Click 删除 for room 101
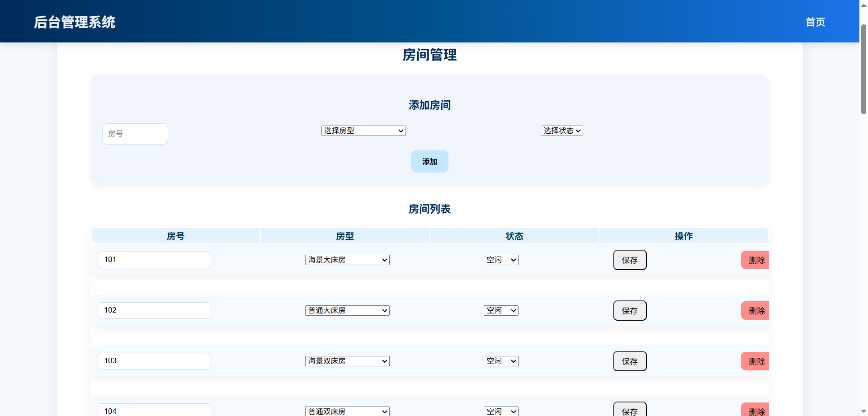The width and height of the screenshot is (868, 416). pyautogui.click(x=756, y=260)
